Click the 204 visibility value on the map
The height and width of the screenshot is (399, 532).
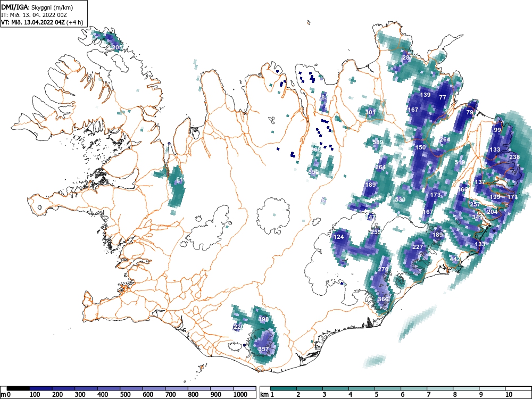pos(492,212)
